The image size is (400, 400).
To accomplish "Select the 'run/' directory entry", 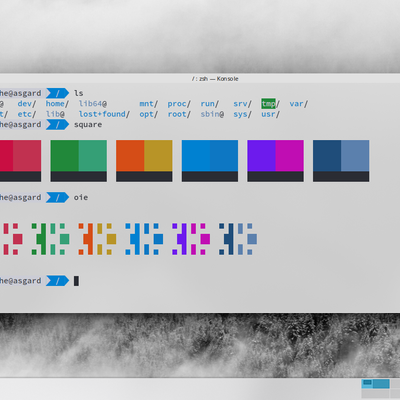I will (x=210, y=104).
